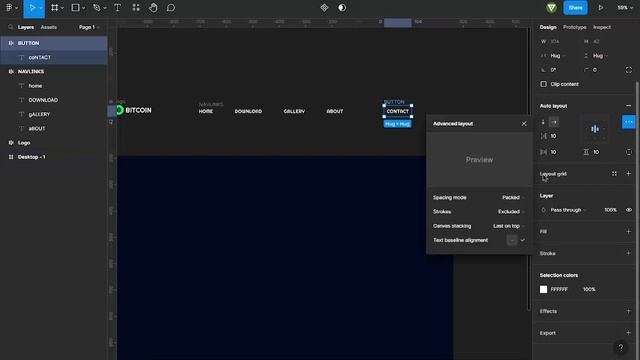Open Strokes Excluded dropdown
The width and height of the screenshot is (640, 360).
(x=511, y=211)
